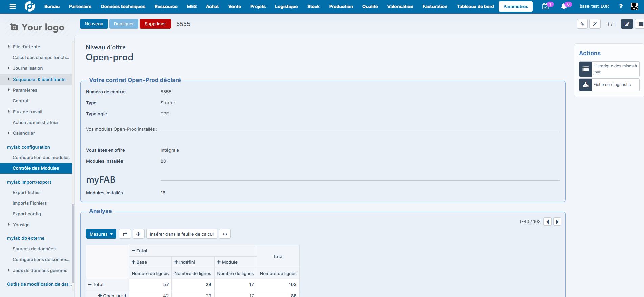Open Export config in sidebar
Viewport: 644px width, 297px height.
point(27,214)
